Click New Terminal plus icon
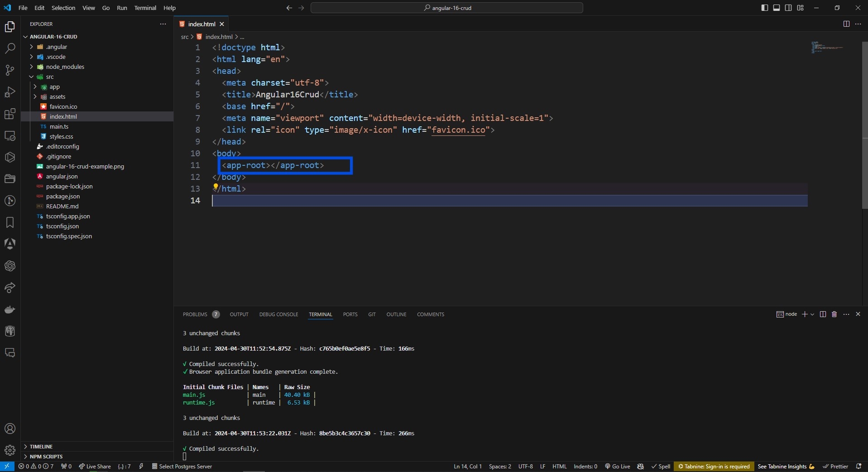The image size is (868, 472). (805, 314)
